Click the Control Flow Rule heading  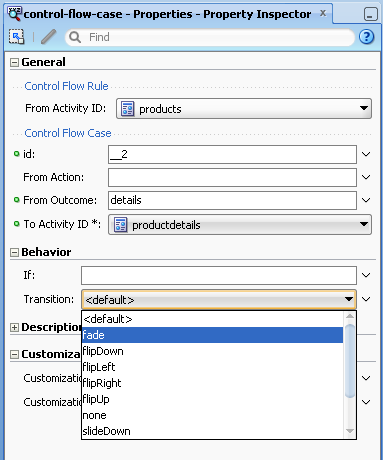(x=66, y=86)
